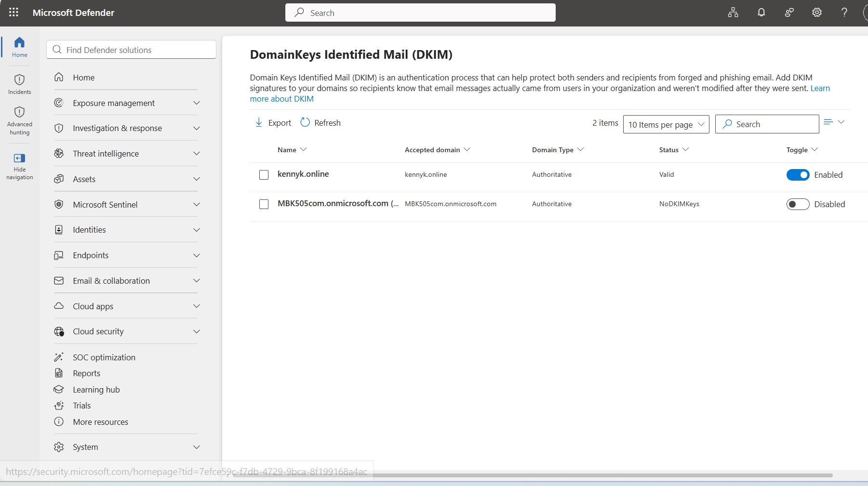The image size is (868, 486).
Task: Open Advanced hunting in the left rail
Action: pyautogui.click(x=20, y=121)
